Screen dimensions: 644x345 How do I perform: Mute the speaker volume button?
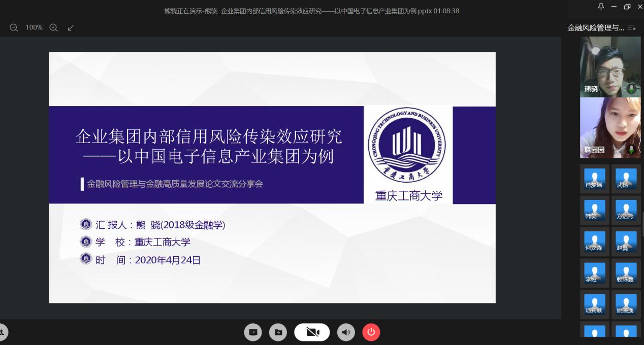(x=346, y=332)
